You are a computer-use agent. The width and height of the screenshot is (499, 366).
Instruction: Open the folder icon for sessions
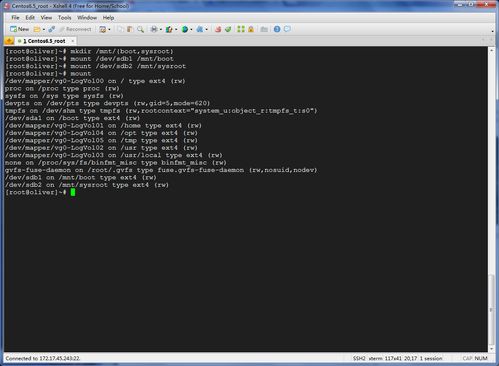click(x=37, y=29)
